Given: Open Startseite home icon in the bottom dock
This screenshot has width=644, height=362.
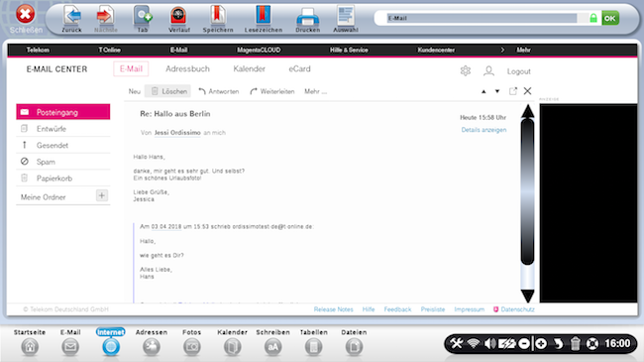Looking at the screenshot, I should coord(30,347).
